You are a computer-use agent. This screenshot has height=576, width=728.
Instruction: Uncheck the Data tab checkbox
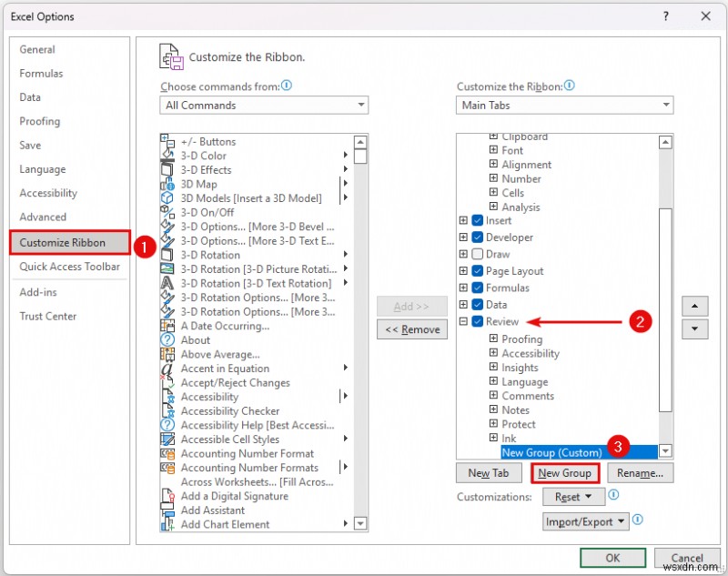click(477, 305)
